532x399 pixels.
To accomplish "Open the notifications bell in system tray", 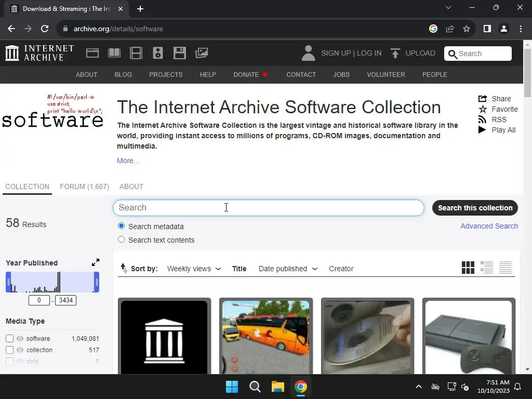I will (518, 387).
